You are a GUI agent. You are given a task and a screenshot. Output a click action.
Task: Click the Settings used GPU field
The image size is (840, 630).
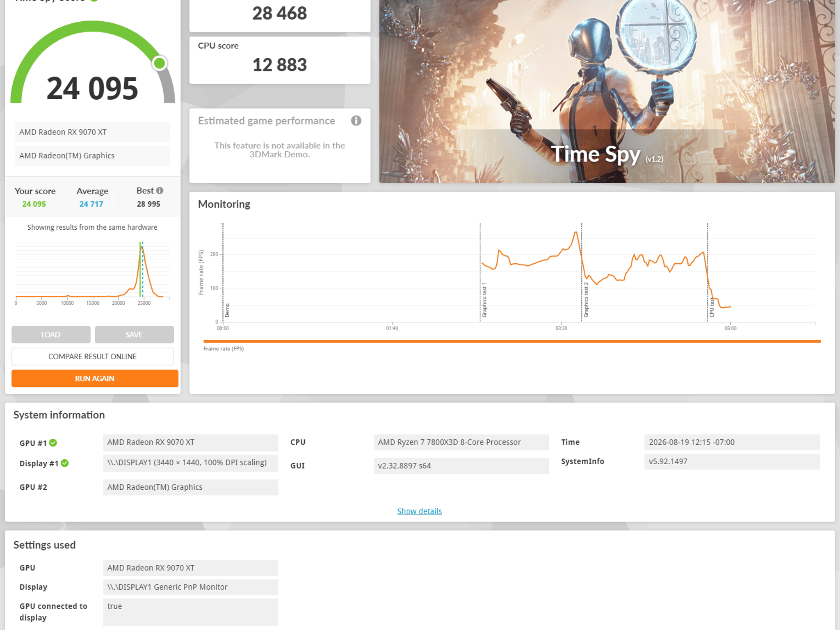tap(191, 568)
